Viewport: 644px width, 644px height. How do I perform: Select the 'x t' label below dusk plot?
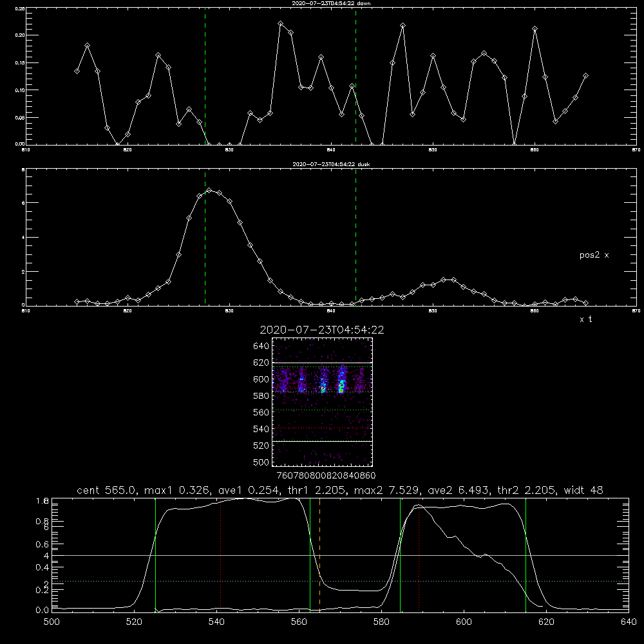click(x=585, y=319)
